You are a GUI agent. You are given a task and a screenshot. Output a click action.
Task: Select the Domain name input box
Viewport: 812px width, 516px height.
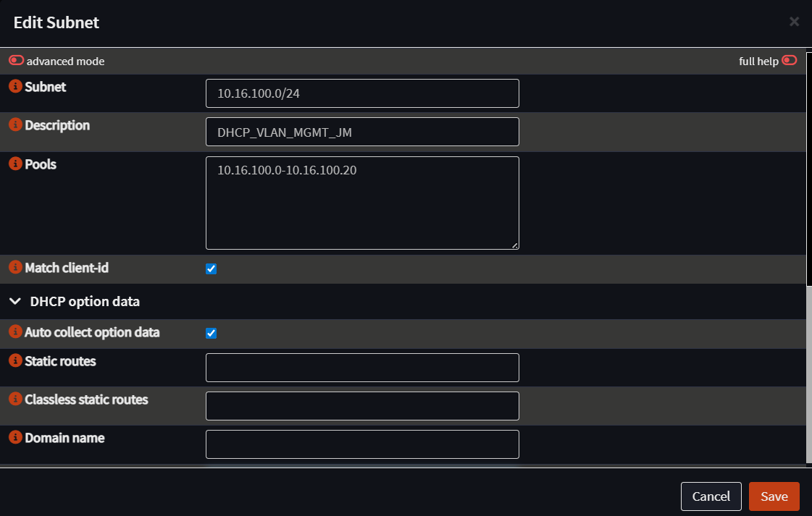pyautogui.click(x=362, y=444)
